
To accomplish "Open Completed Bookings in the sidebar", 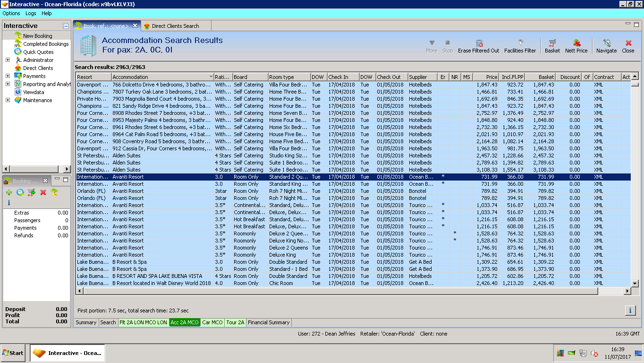I will [x=46, y=44].
